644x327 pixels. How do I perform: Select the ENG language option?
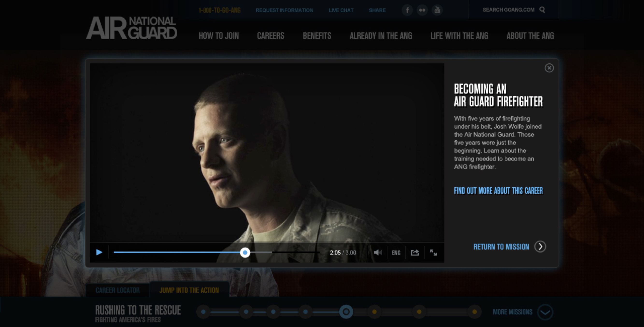(x=396, y=253)
